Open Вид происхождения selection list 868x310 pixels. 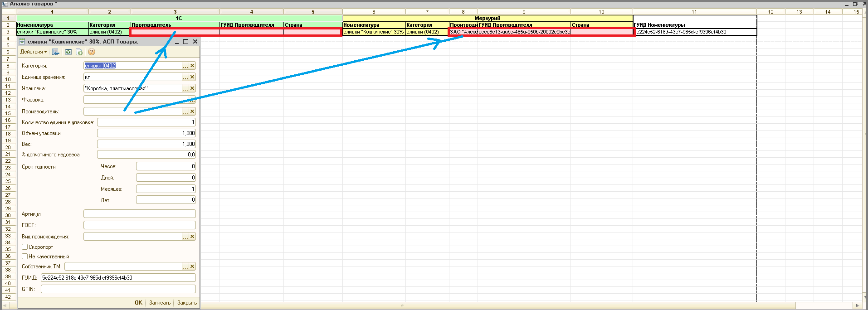pos(185,237)
